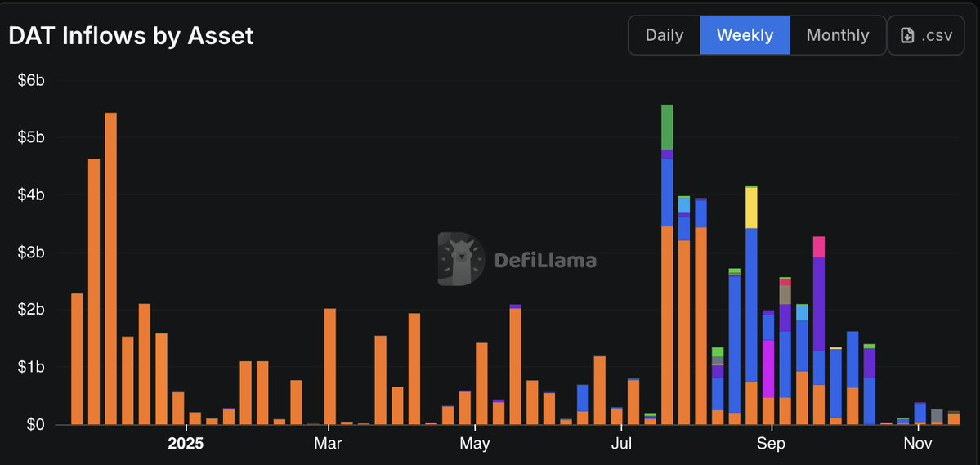
Task: Switch chart to Monthly view
Action: 837,35
